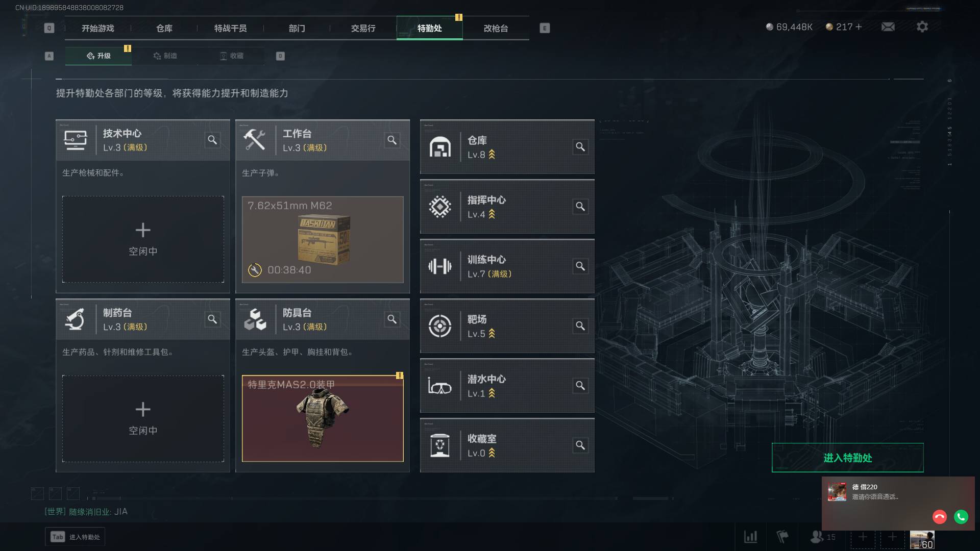Click the 靶场 magnifier icon
980x551 pixels.
[x=580, y=326]
